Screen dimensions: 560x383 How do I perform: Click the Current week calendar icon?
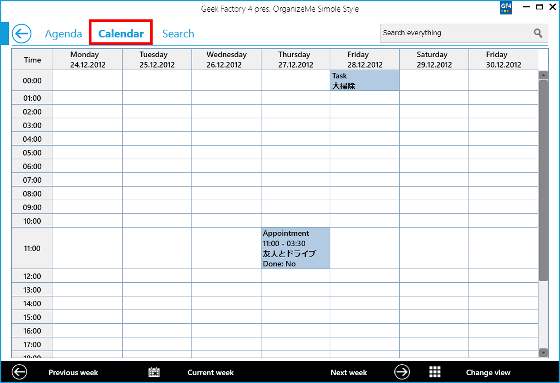tap(154, 372)
